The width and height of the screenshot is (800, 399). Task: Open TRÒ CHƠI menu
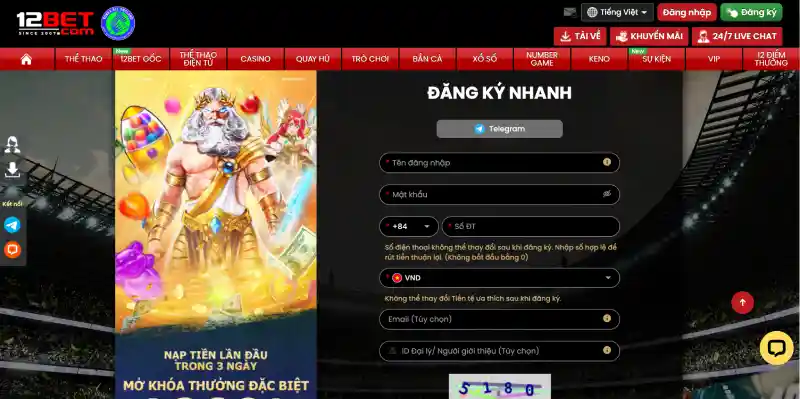pyautogui.click(x=370, y=59)
